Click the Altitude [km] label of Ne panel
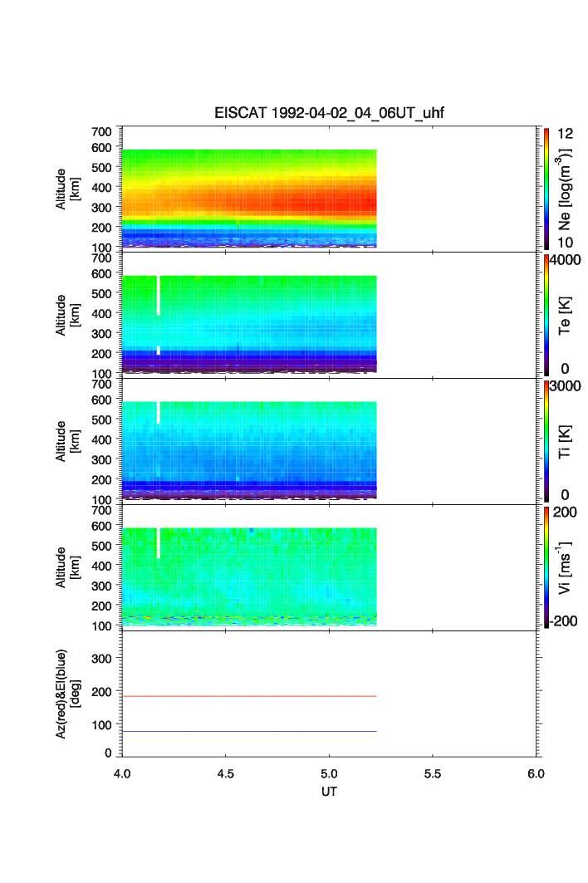This screenshot has width=588, height=883. point(67,189)
